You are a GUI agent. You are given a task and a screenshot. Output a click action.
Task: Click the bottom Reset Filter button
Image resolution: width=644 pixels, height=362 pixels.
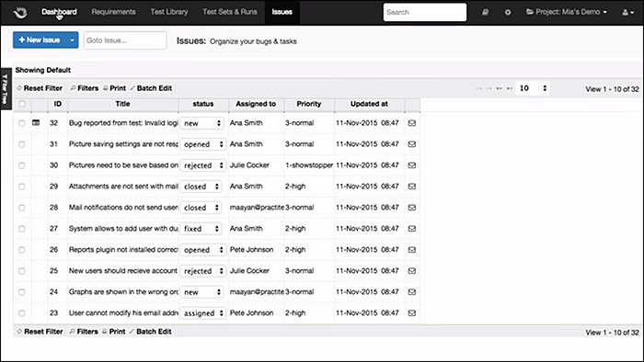tap(40, 332)
